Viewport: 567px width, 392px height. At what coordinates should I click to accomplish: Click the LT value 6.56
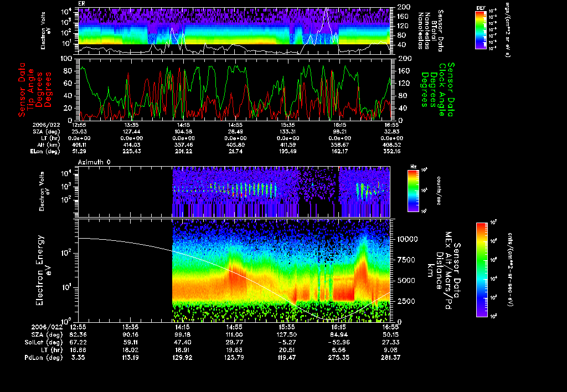(339, 350)
